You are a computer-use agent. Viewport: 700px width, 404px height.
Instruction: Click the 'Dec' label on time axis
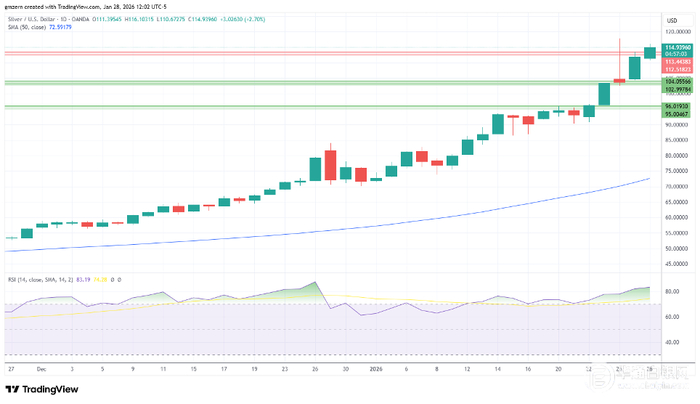point(41,369)
